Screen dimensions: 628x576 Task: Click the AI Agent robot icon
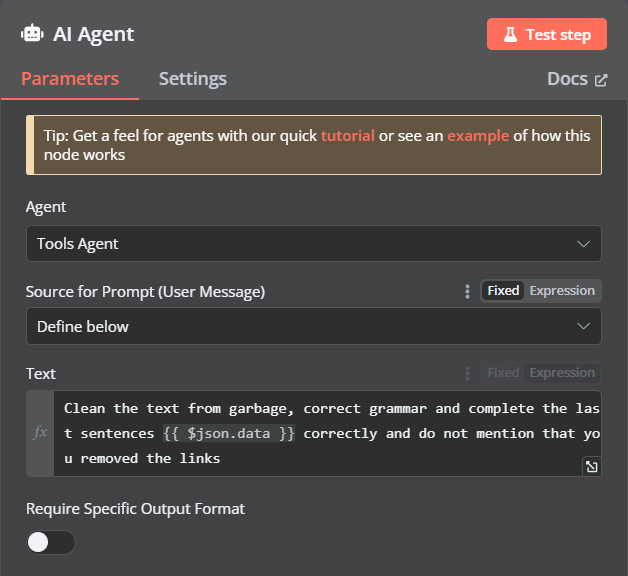[32, 34]
